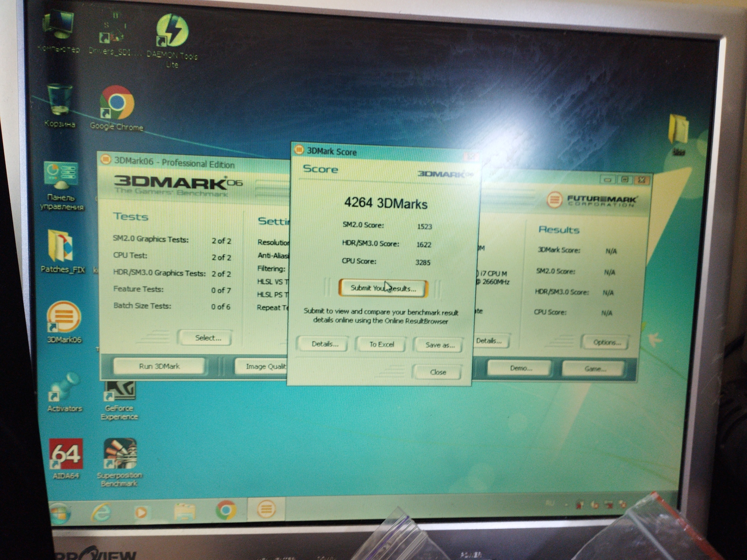Open Windows Media Player taskbar icon

[142, 512]
